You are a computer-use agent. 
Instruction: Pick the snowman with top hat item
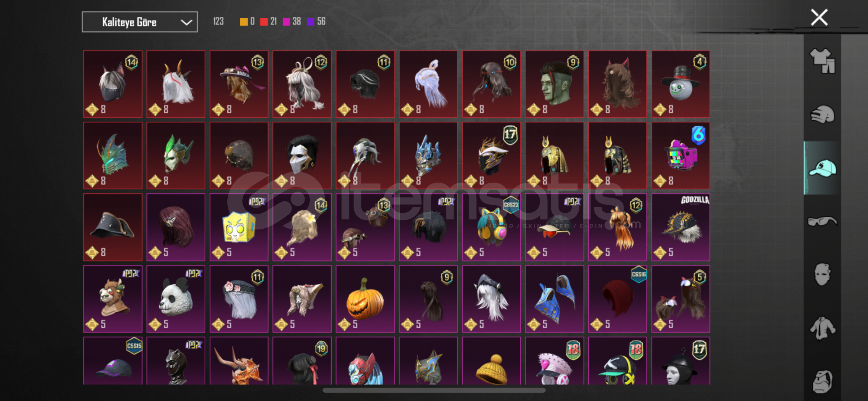[681, 84]
